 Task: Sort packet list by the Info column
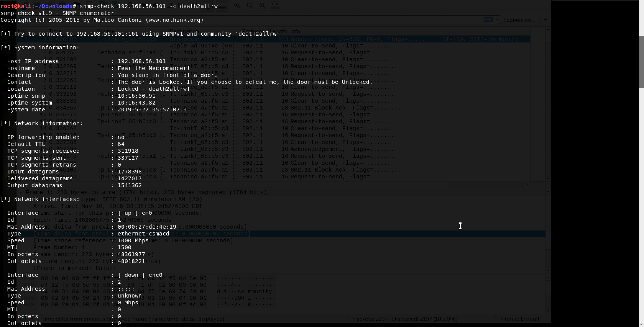click(295, 31)
